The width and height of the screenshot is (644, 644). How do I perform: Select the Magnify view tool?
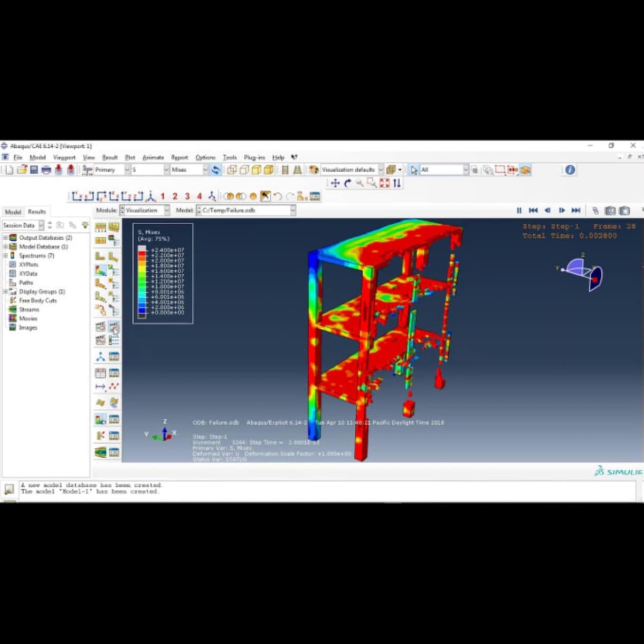pos(359,183)
